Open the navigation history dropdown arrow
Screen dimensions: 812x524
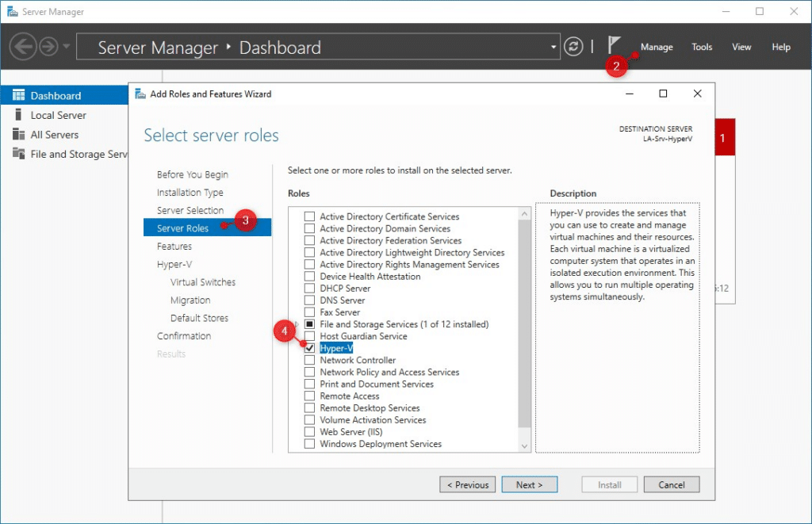click(x=66, y=47)
